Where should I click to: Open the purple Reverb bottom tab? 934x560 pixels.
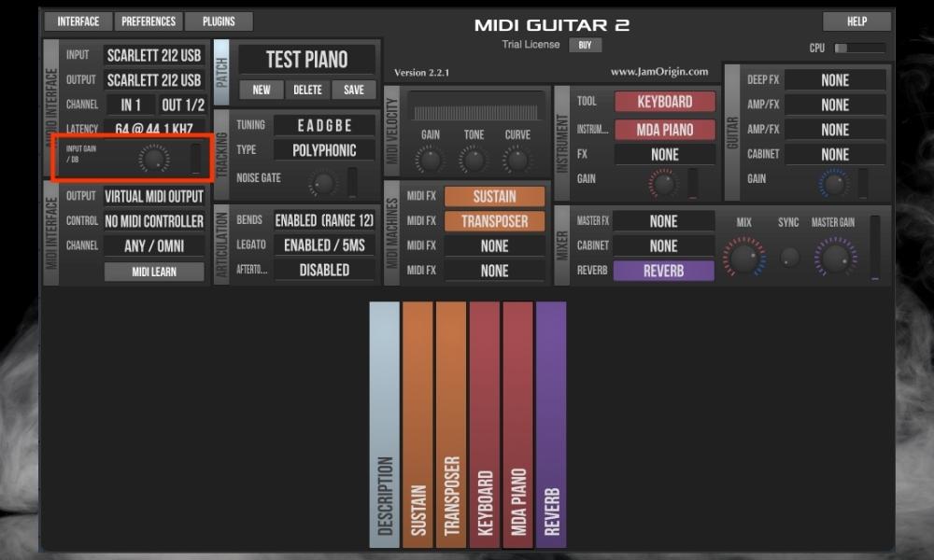[551, 425]
